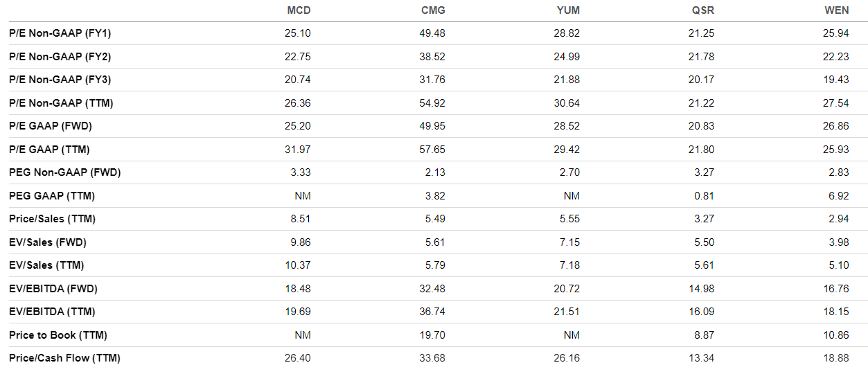
Task: Select the WEN column header
Action: coord(836,10)
